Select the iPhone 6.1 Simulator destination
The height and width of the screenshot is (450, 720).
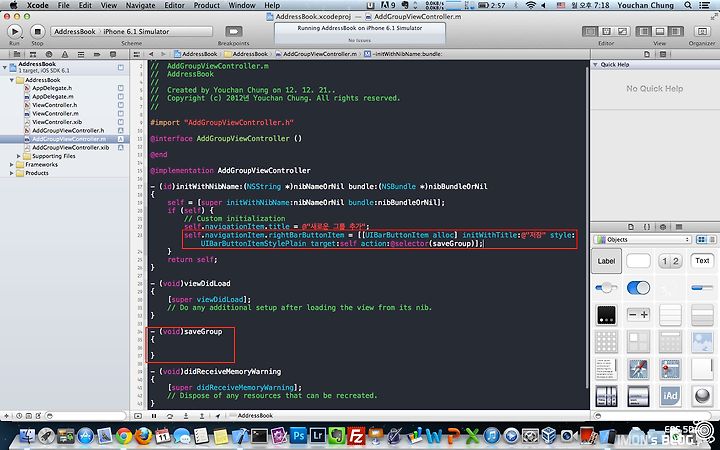[x=136, y=31]
